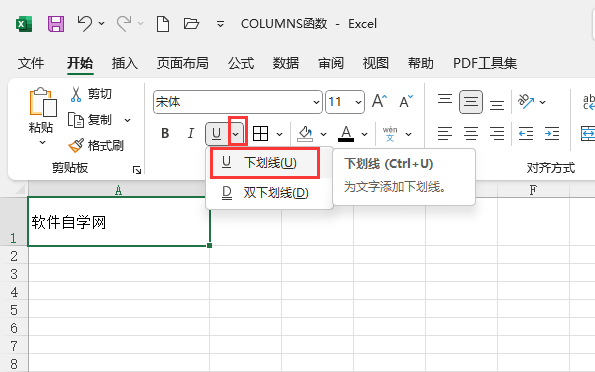Click the 复制 copy button
The width and height of the screenshot is (595, 372).
pos(90,120)
